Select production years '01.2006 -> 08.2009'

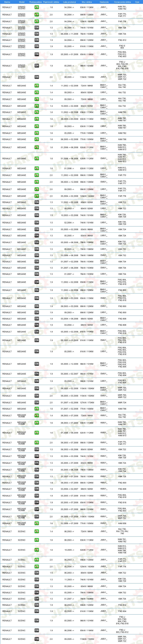click(x=69, y=433)
